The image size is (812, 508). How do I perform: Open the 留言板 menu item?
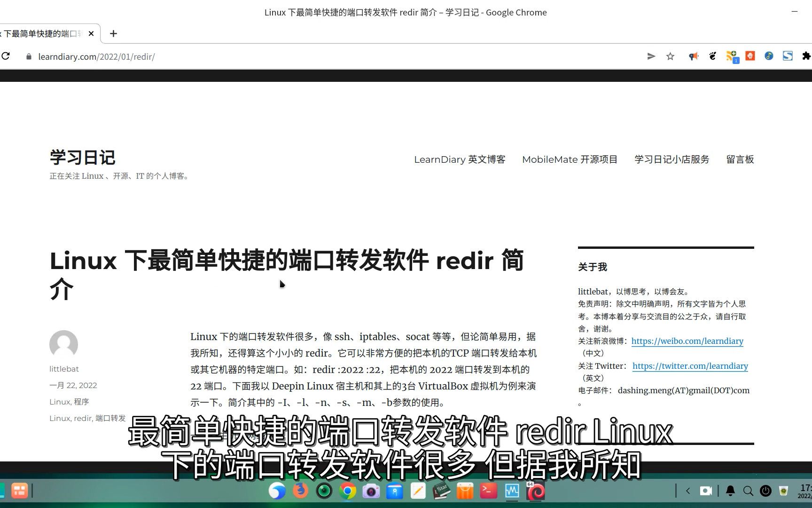coord(740,159)
